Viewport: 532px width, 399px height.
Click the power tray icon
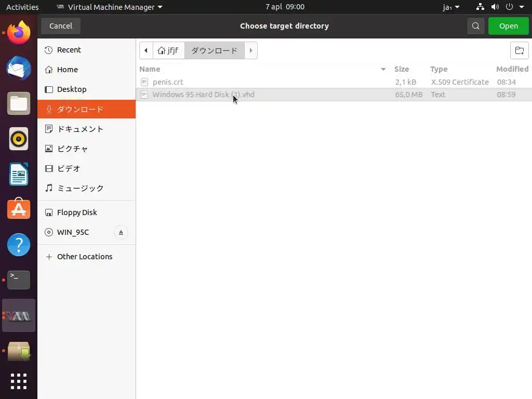[x=509, y=7]
